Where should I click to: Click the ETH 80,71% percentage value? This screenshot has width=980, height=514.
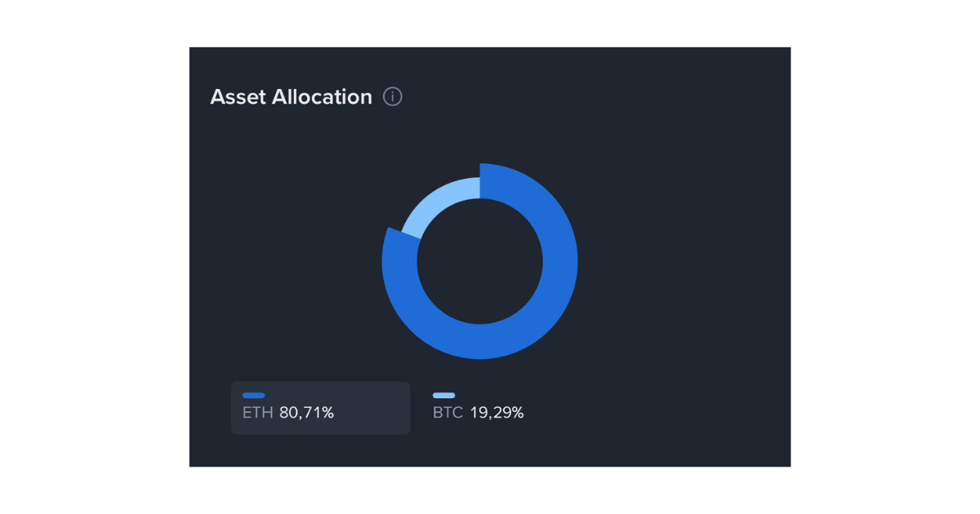coord(306,413)
